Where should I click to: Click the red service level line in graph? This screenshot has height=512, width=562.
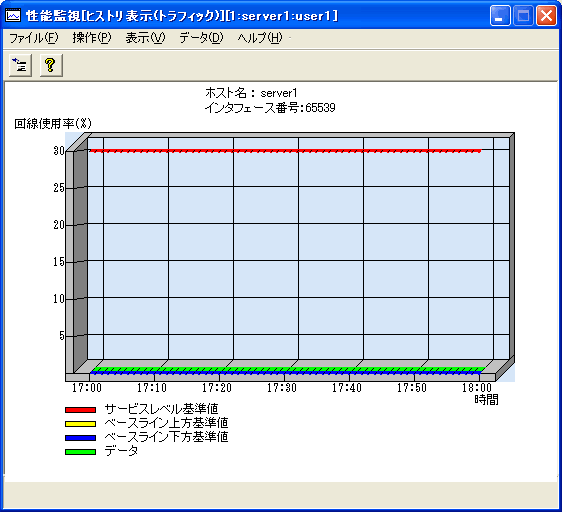pyautogui.click(x=285, y=151)
